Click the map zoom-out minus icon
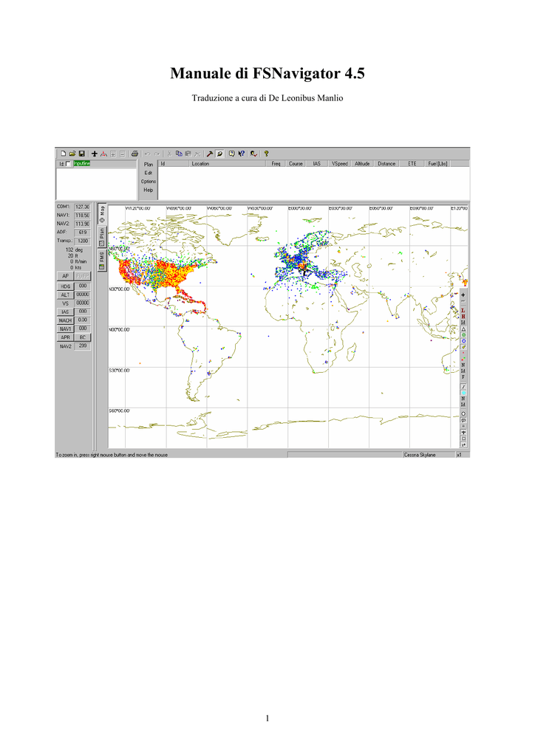 (x=463, y=301)
